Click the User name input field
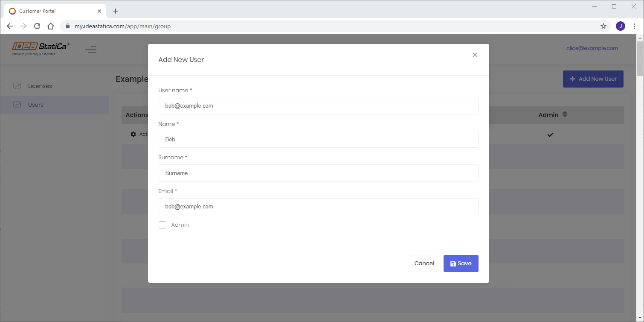The image size is (644, 322). [318, 105]
